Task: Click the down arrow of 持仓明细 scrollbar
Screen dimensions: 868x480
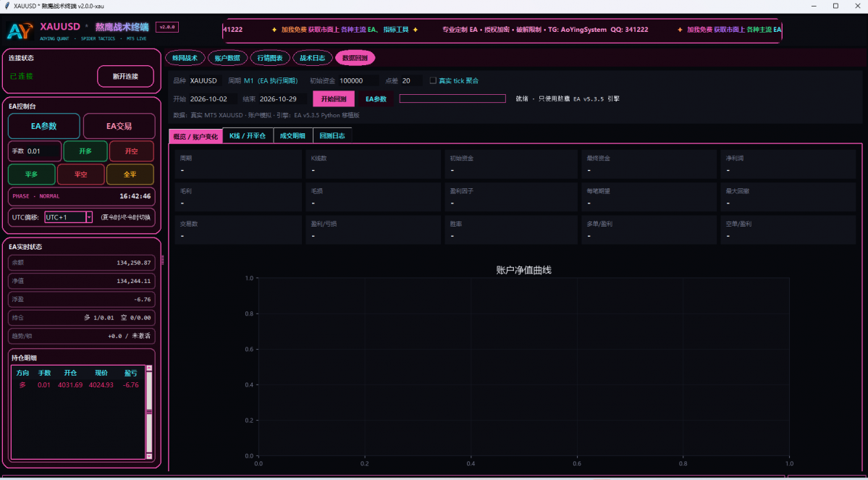Action: tap(148, 455)
